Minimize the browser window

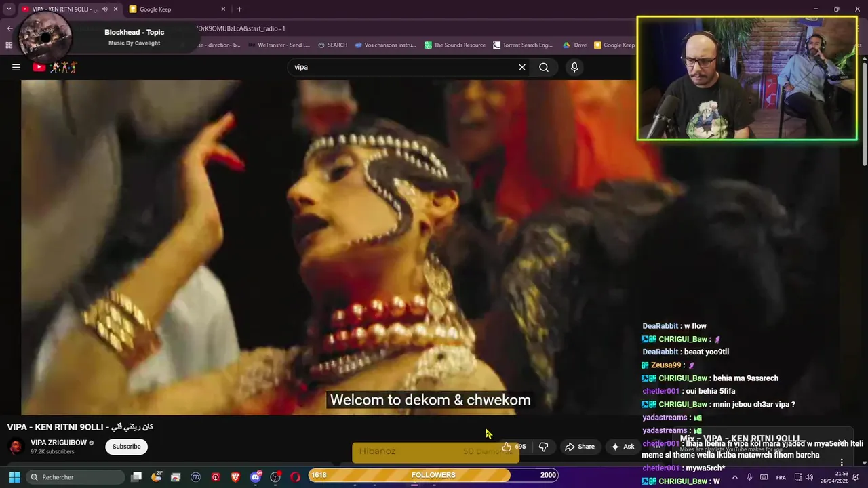point(816,9)
